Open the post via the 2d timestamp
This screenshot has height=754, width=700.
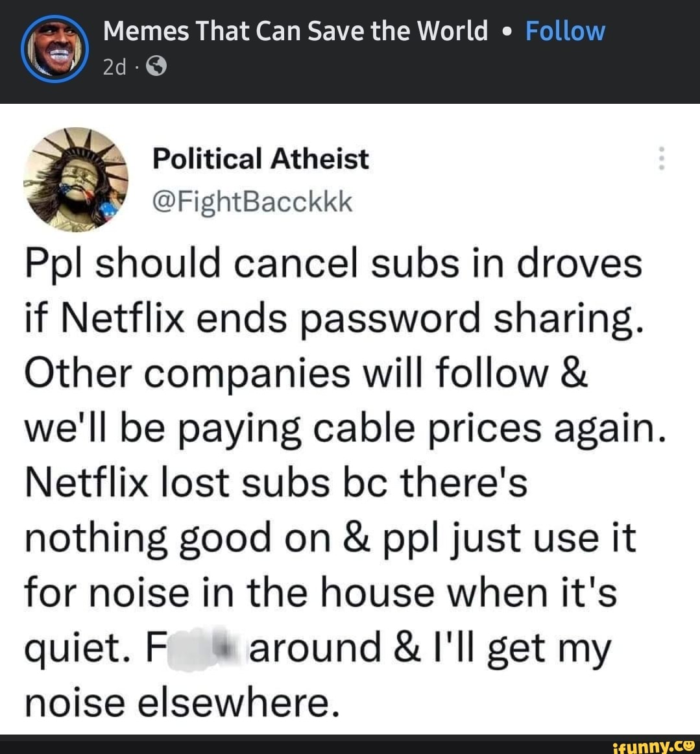click(114, 66)
